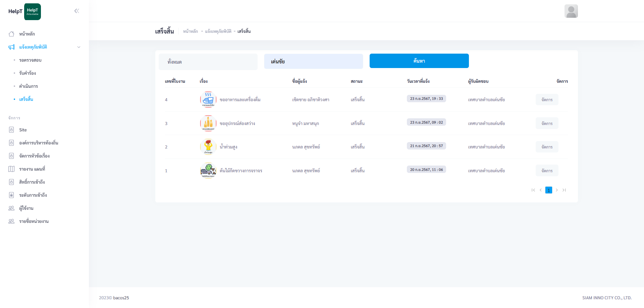Click the แจ้งเหตุภัยพิบัติ breadcrumb link
Screen dimensions: 644x308
tap(218, 31)
